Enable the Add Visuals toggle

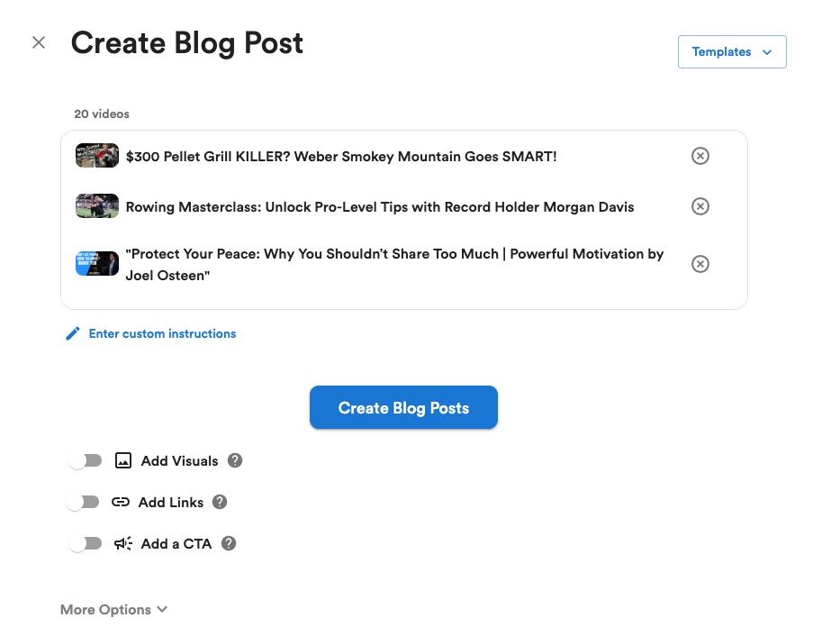click(86, 461)
